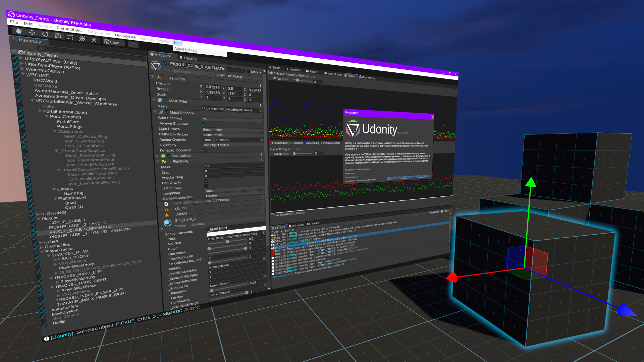The height and width of the screenshot is (362, 644).
Task: Open the Collision Detection dropdown
Action: click(x=234, y=195)
